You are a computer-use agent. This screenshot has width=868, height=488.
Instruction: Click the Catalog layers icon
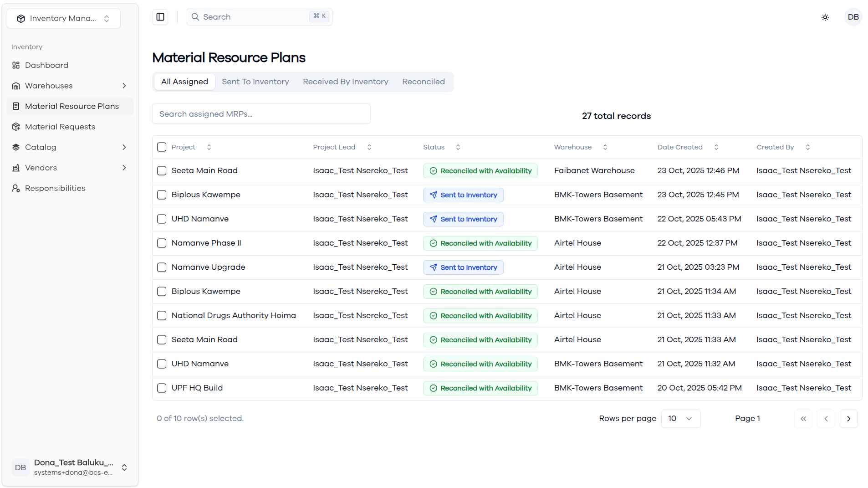click(x=16, y=147)
